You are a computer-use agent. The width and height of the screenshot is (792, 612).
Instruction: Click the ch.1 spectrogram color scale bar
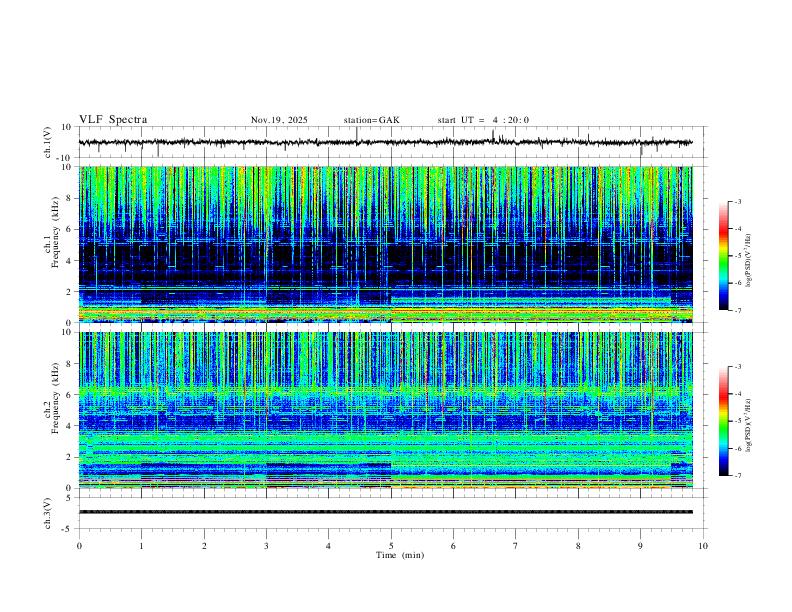(724, 256)
